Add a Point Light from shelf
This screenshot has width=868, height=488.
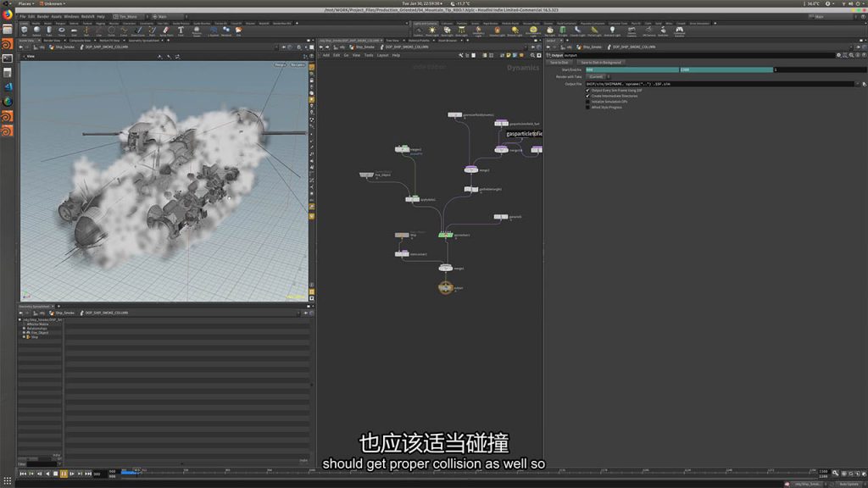432,31
